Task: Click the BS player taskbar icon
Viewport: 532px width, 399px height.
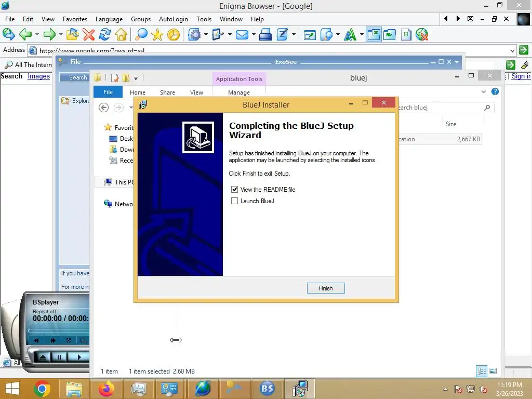Action: click(267, 389)
